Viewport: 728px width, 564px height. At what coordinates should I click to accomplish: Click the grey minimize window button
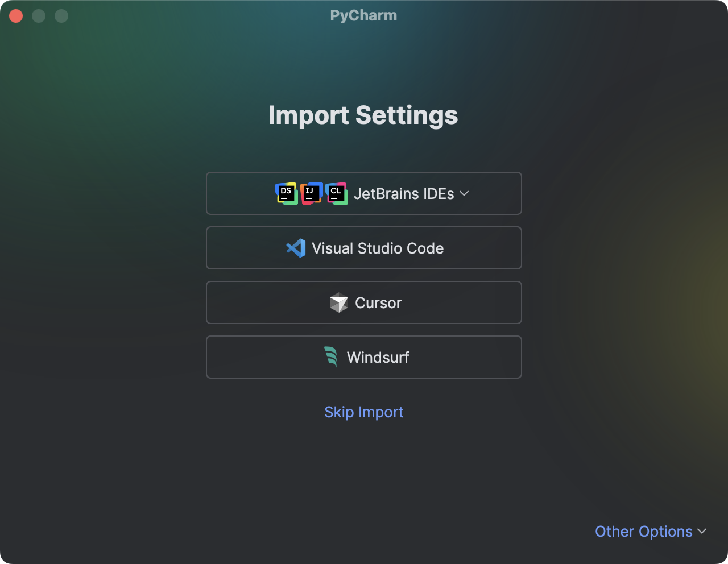[x=38, y=15]
